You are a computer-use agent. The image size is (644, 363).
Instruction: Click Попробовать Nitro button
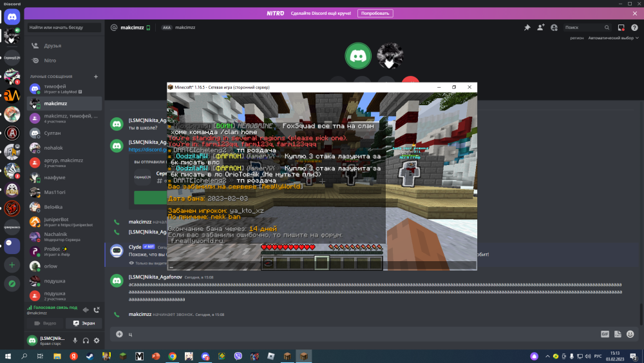[x=375, y=13]
